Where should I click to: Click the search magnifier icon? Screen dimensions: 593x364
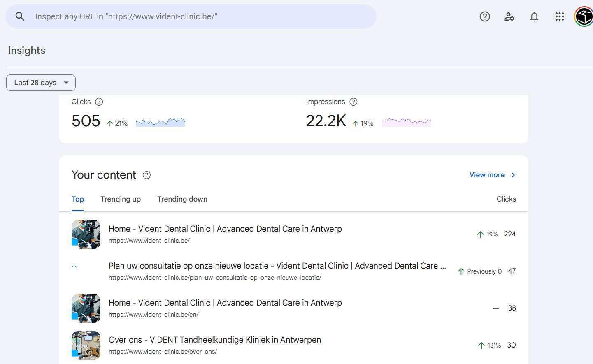coord(20,16)
